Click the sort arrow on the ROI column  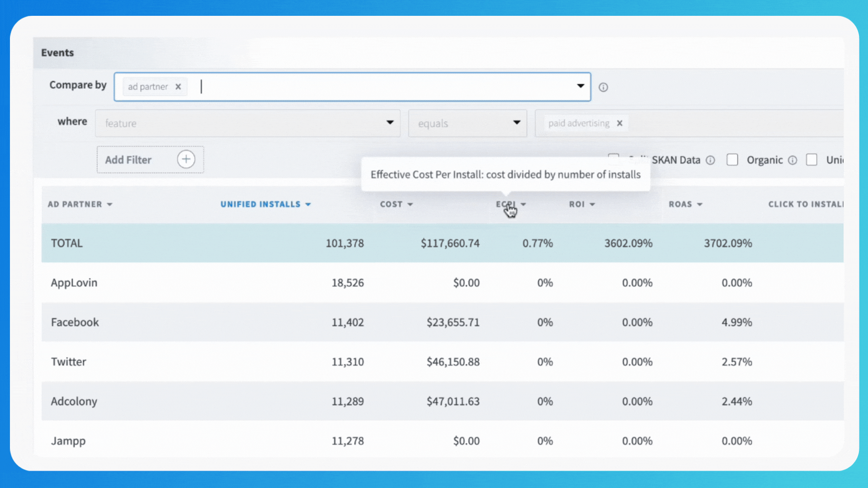pos(593,204)
